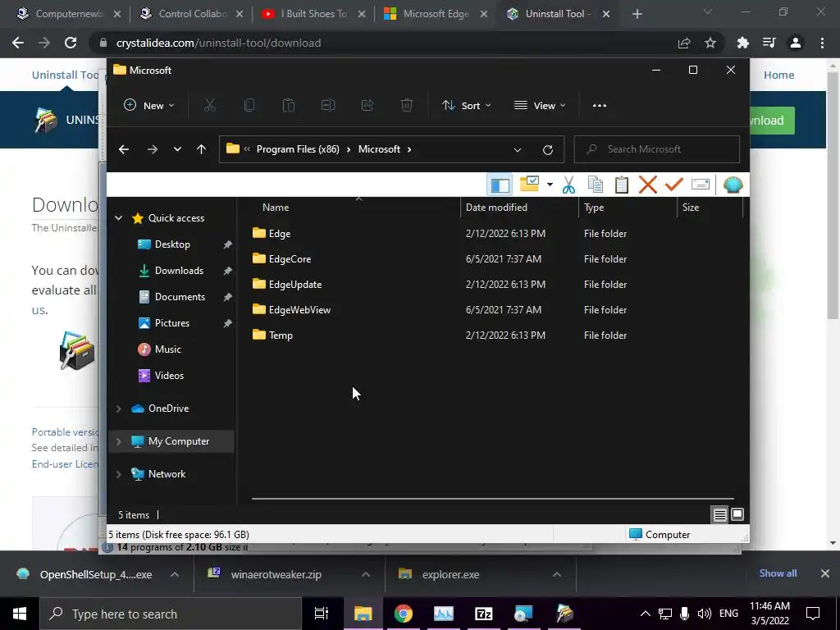Open Pictures in Quick access
The height and width of the screenshot is (630, 840).
click(171, 323)
